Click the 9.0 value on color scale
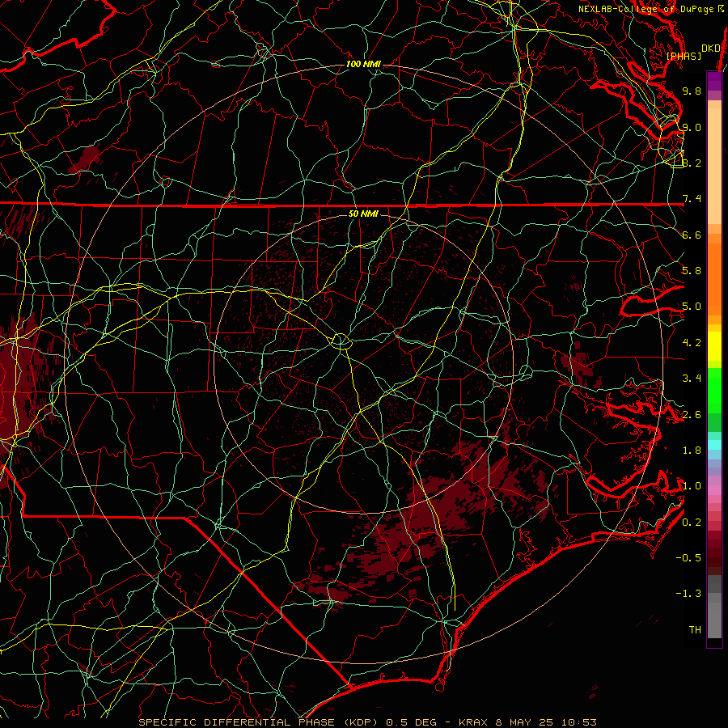728x728 pixels. pos(692,127)
